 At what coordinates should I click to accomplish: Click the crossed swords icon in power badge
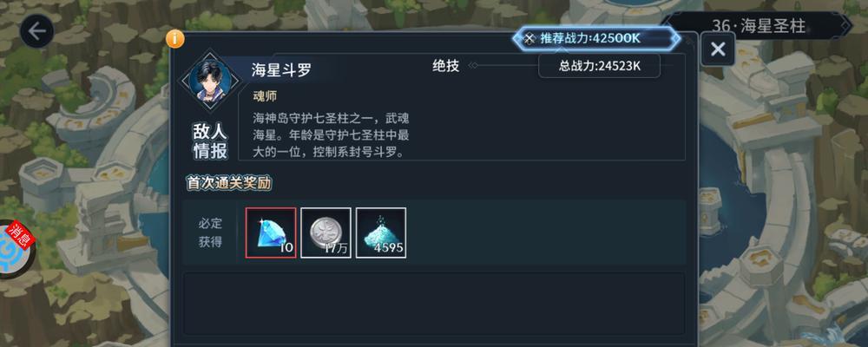point(529,38)
